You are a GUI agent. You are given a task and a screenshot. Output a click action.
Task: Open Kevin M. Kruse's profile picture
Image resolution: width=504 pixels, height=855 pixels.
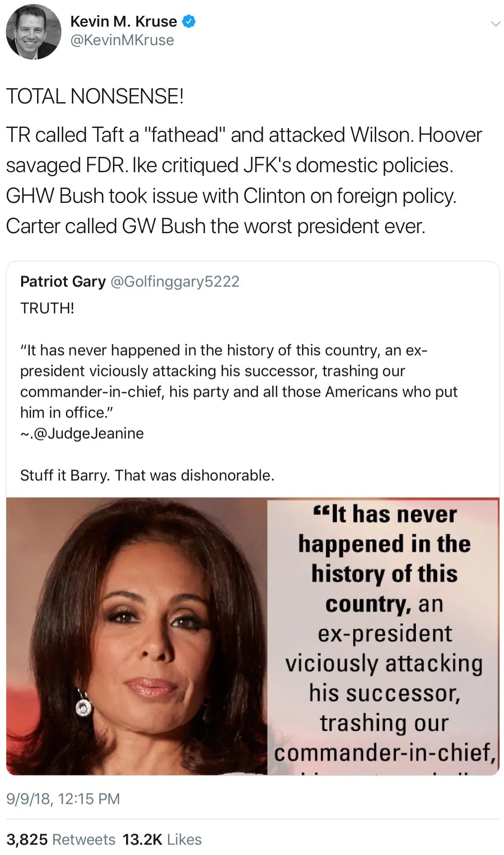coord(33,32)
